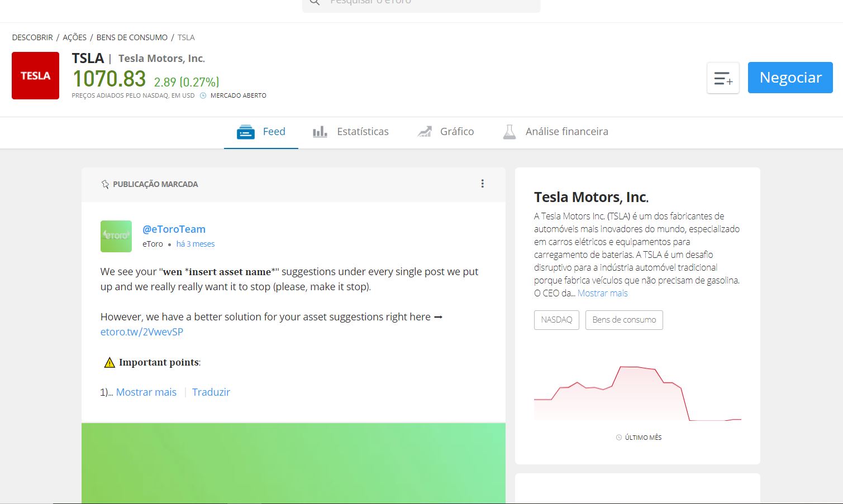Click the 1070.83 price value
Viewport: 843px width, 504px height.
(x=109, y=79)
